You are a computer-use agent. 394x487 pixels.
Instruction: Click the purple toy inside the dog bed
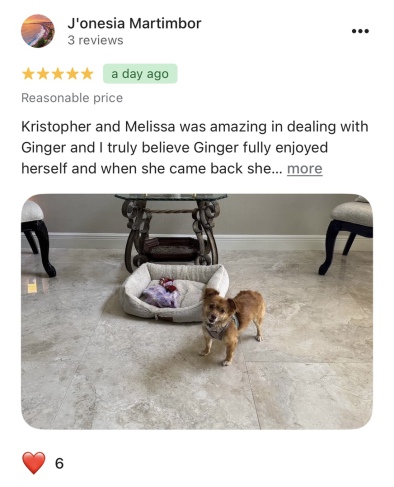click(x=160, y=296)
